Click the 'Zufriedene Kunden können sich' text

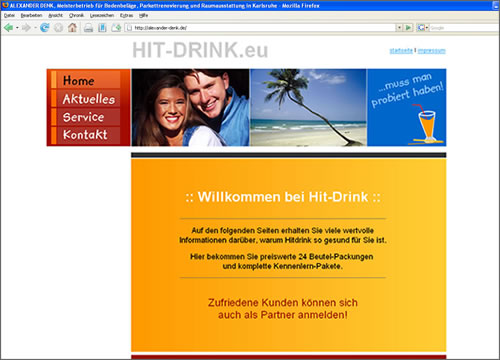coord(283,303)
